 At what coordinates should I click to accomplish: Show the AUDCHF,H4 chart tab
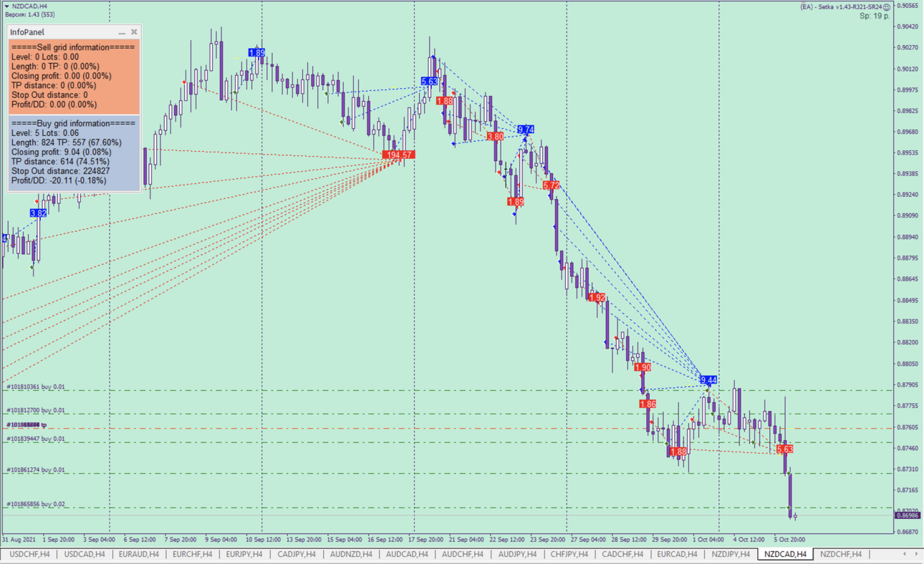[462, 554]
